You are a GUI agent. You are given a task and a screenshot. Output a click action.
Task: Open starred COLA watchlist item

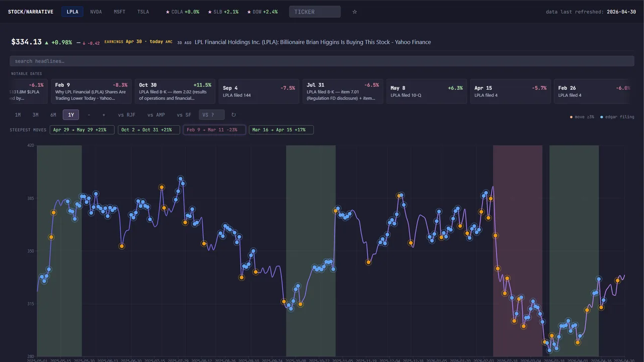pyautogui.click(x=182, y=12)
